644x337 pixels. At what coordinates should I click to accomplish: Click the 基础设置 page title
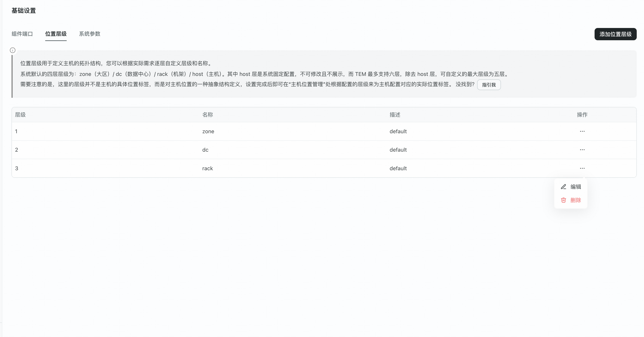24,11
